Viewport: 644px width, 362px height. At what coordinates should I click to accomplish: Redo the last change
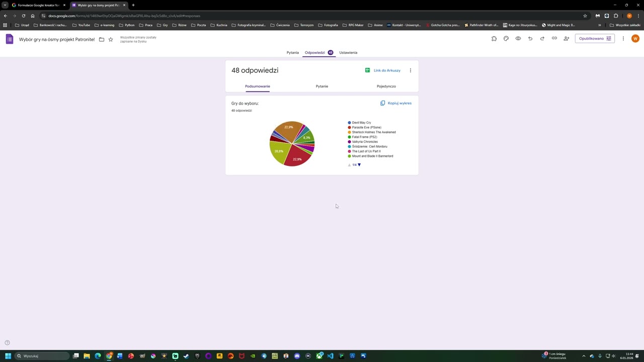[542, 38]
